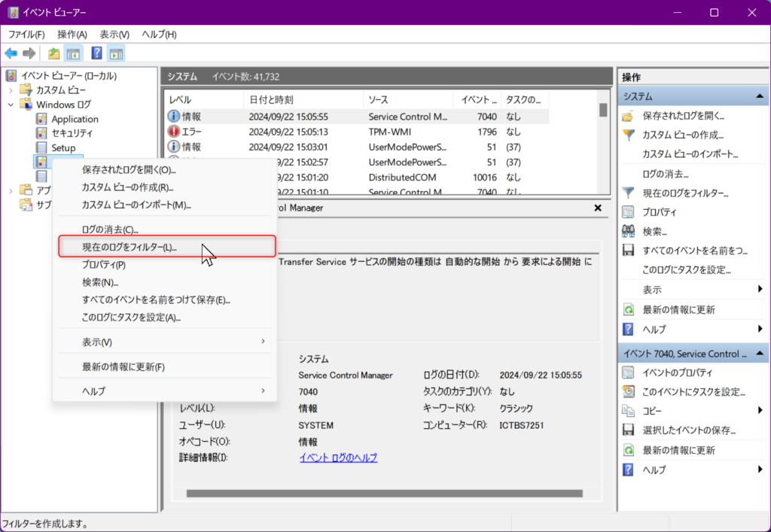The width and height of the screenshot is (771, 532).
Task: Open the 操作(A) menu in menu bar
Action: pos(72,35)
